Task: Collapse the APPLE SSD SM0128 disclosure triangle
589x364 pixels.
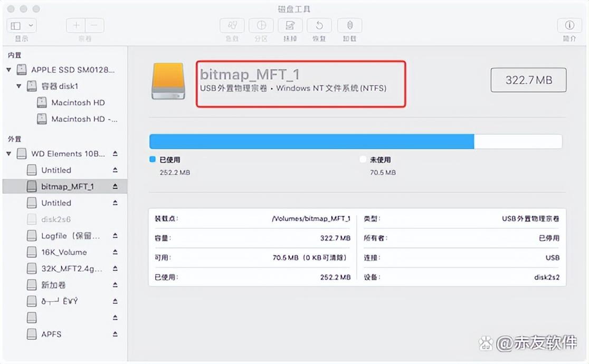Action: point(8,70)
